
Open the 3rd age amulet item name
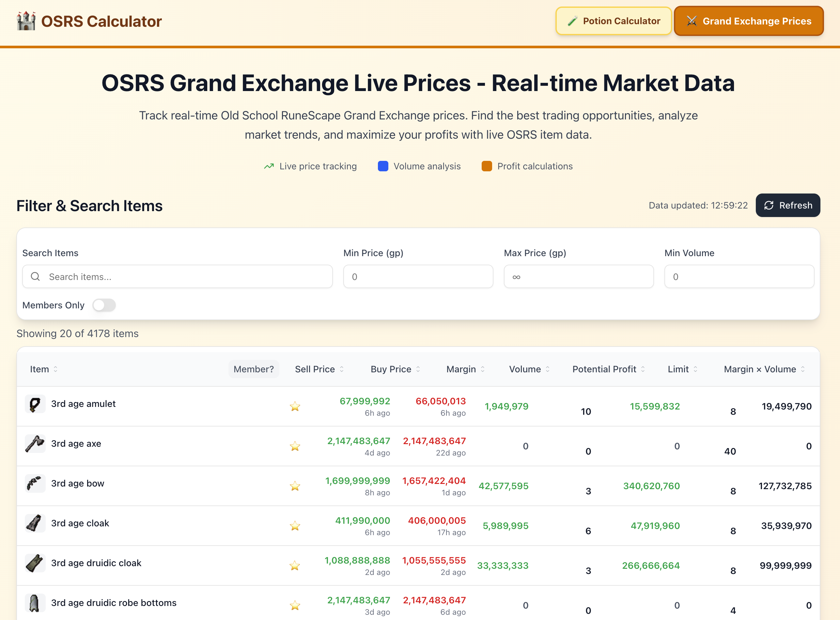pyautogui.click(x=83, y=404)
